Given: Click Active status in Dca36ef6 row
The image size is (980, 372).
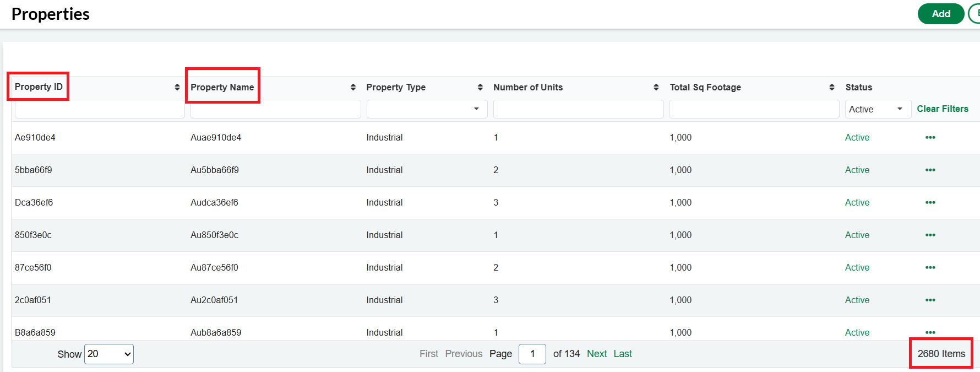Looking at the screenshot, I should [857, 202].
